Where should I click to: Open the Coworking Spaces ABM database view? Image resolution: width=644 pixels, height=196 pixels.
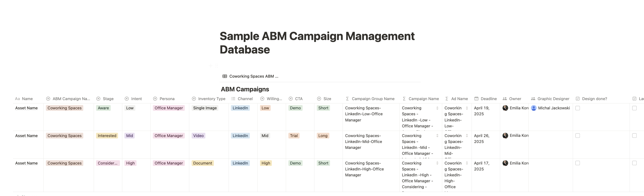[x=254, y=76]
